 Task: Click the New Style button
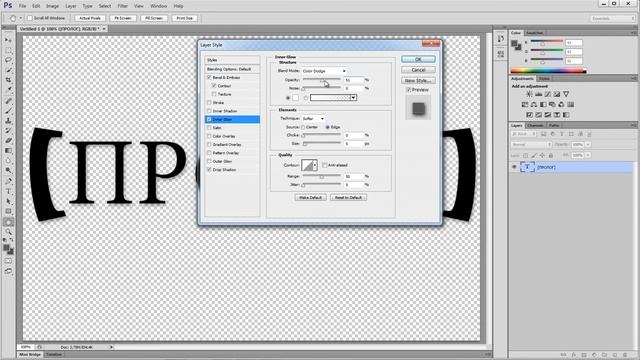pyautogui.click(x=418, y=80)
